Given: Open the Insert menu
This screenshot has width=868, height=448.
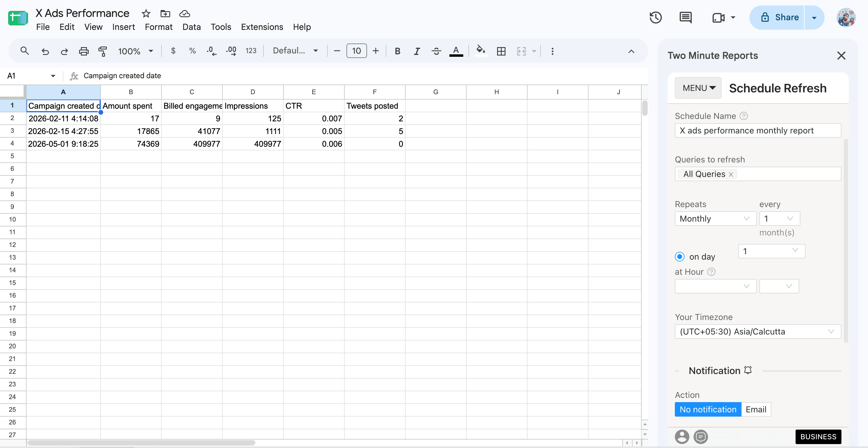Looking at the screenshot, I should click(123, 27).
